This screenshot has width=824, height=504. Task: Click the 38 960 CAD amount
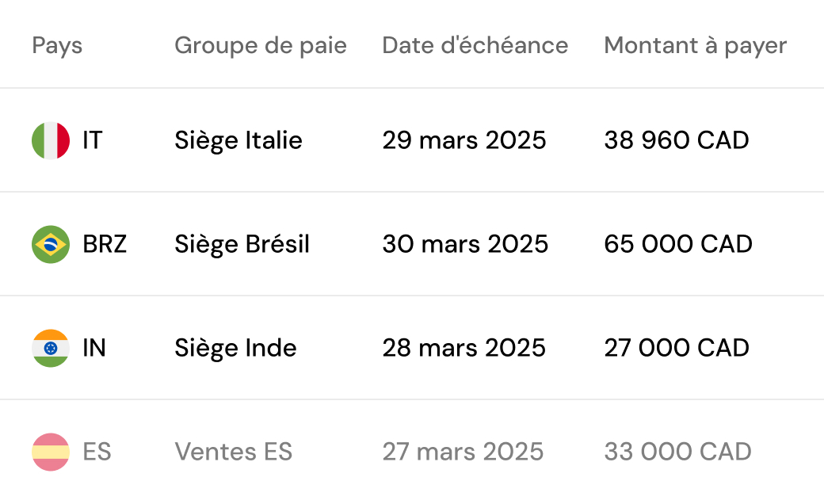point(677,140)
